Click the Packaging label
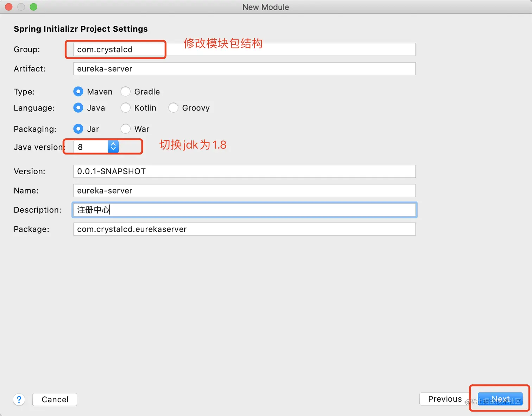532x416 pixels. (35, 129)
